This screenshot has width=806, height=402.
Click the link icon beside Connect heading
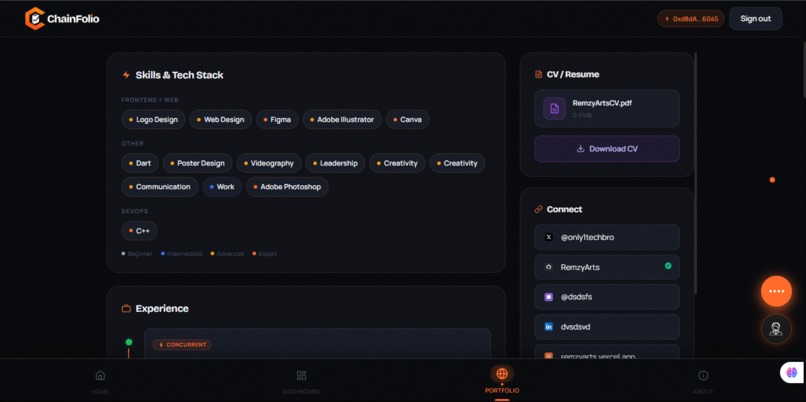pos(538,209)
